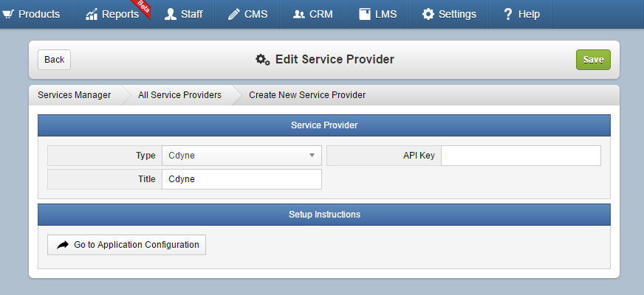
Task: Click the pencil icon beside CMS
Action: tap(233, 14)
